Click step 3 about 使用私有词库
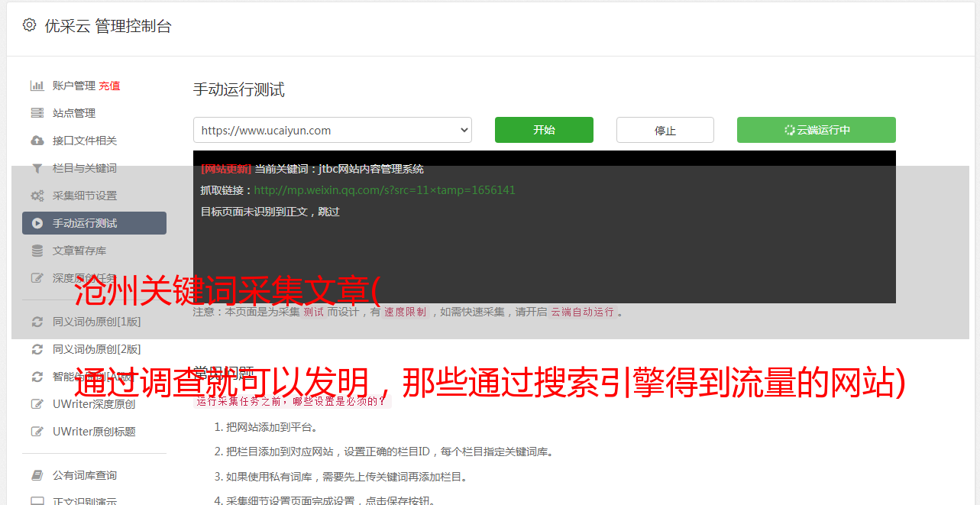This screenshot has width=980, height=505. (346, 477)
